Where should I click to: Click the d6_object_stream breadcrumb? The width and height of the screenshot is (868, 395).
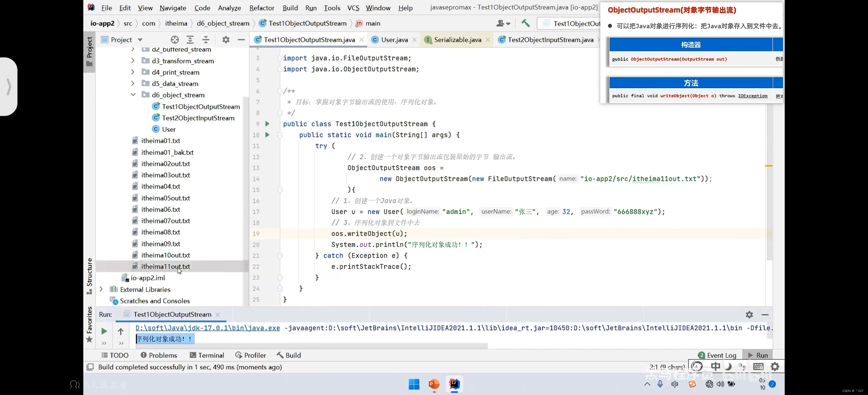click(223, 23)
